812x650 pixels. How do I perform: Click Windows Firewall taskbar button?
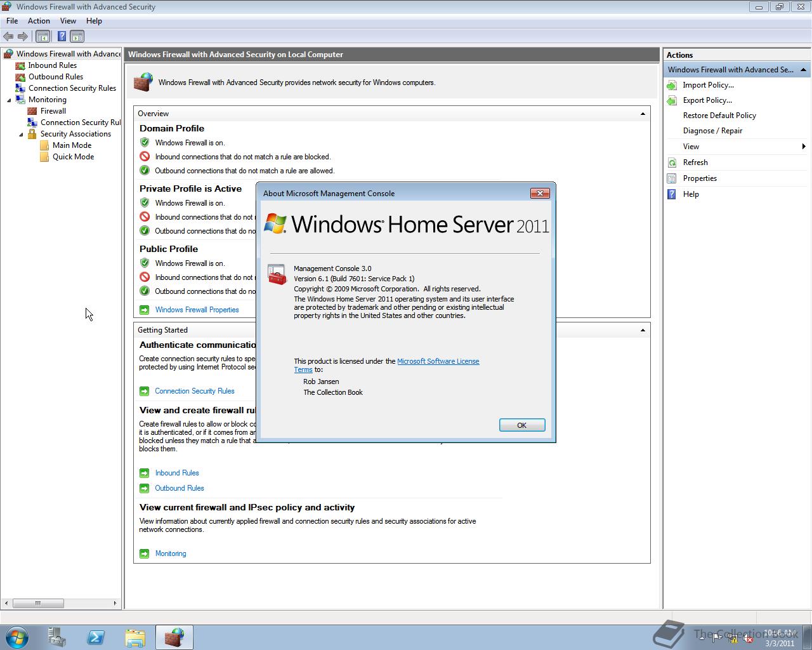tap(174, 637)
